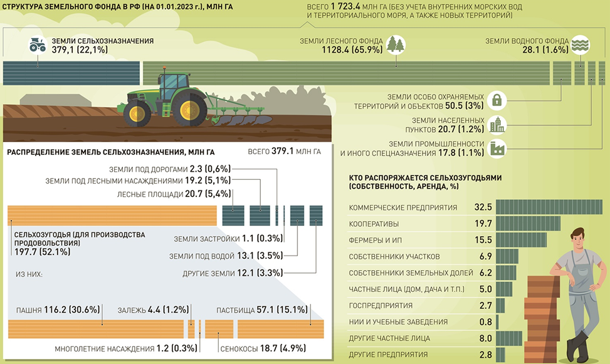Click the padlock icon for protected territories

coord(497,100)
